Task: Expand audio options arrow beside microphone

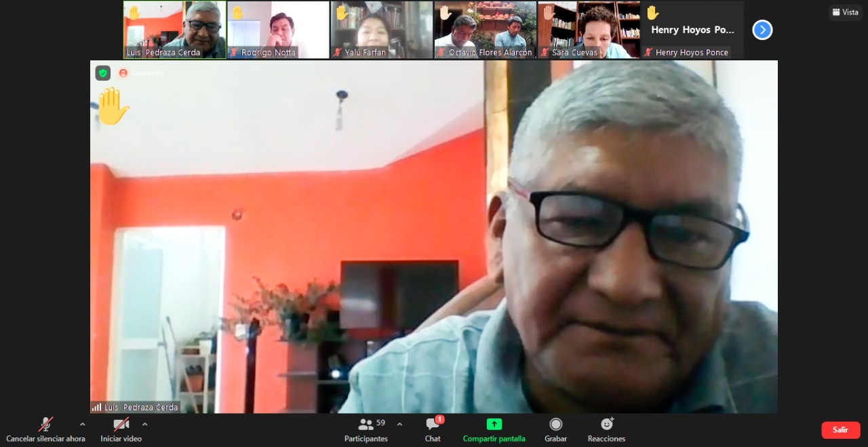Action: tap(83, 425)
